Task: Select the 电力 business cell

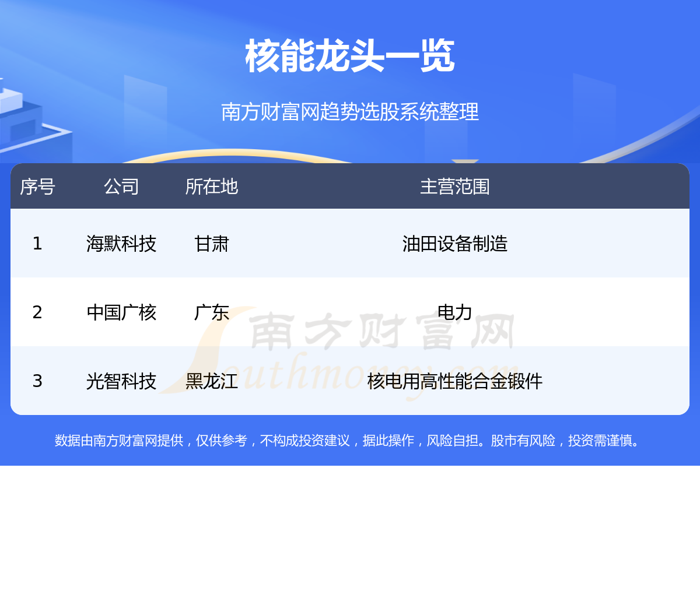Action: click(455, 312)
